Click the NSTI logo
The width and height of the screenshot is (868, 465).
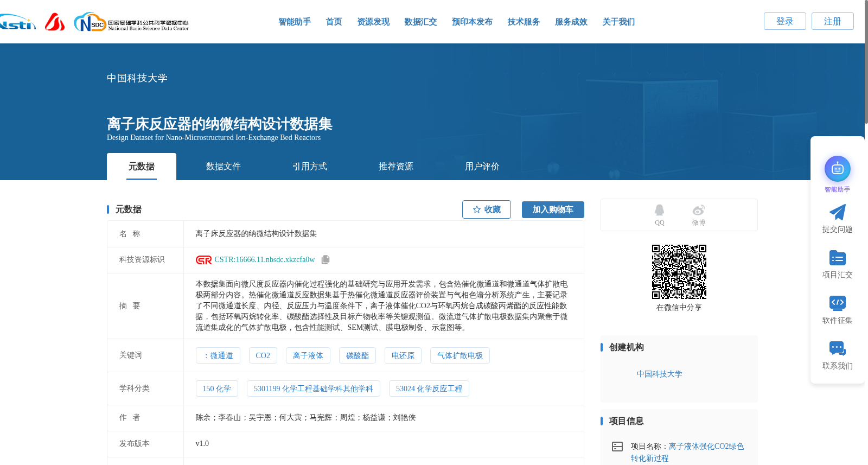pyautogui.click(x=17, y=22)
